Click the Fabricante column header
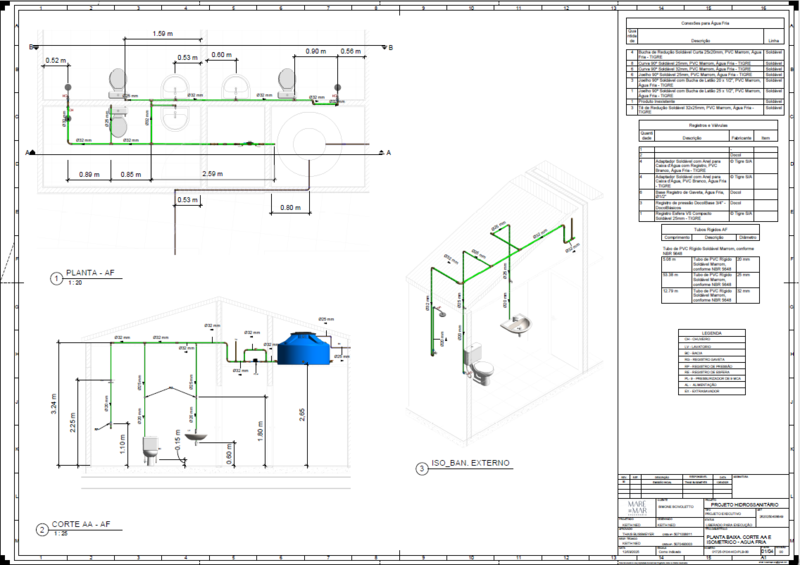This screenshot has height=565, width=800. pyautogui.click(x=741, y=138)
